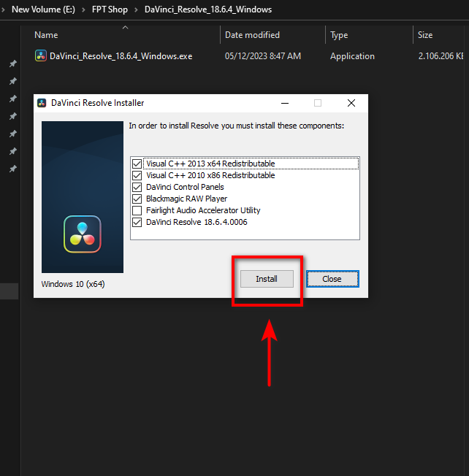Screen dimensions: 469x476
Task: Sort files by the Size column header
Action: click(x=425, y=35)
